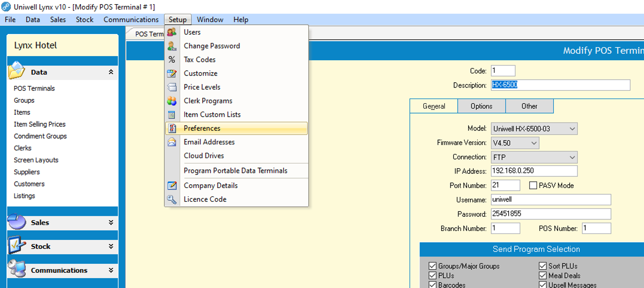The height and width of the screenshot is (288, 644).
Task: Click the Licence Code key icon
Action: pos(172,200)
